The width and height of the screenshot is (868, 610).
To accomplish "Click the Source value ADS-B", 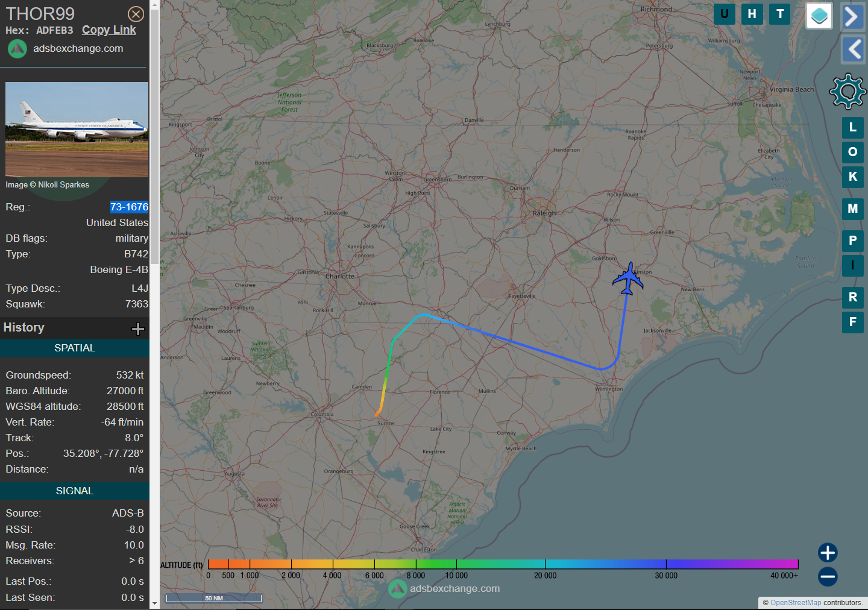I will pos(128,514).
